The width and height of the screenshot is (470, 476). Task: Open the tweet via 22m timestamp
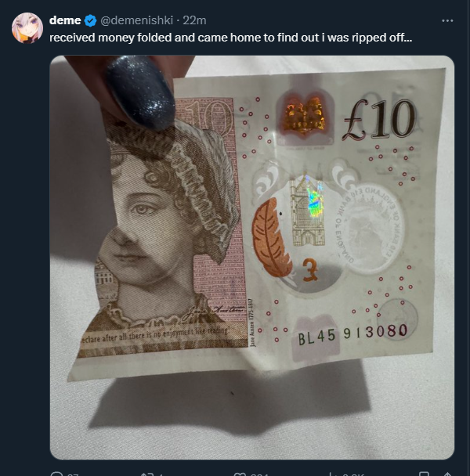tap(194, 20)
